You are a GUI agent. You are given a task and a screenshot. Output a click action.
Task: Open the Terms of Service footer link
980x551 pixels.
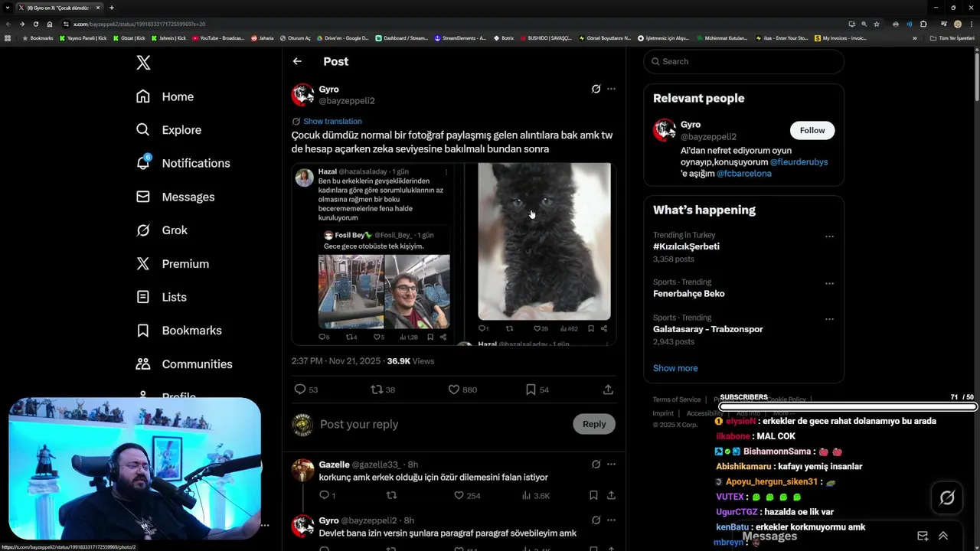[677, 399]
